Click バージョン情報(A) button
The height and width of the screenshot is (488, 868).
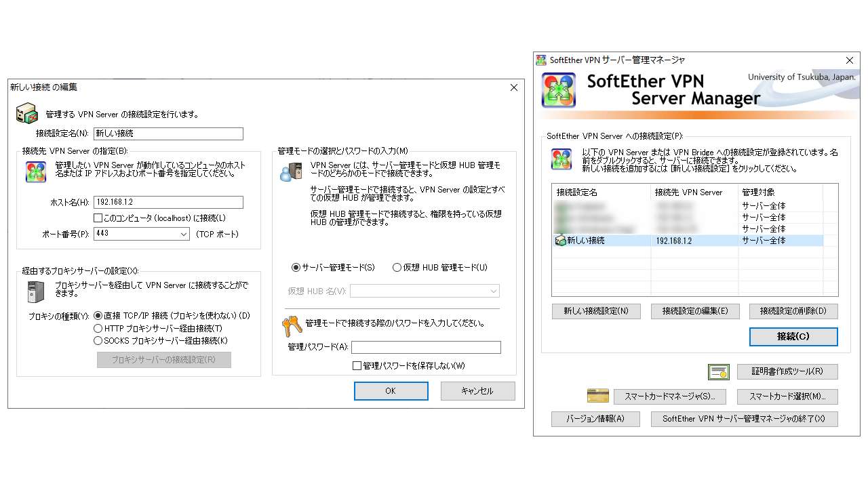[596, 419]
